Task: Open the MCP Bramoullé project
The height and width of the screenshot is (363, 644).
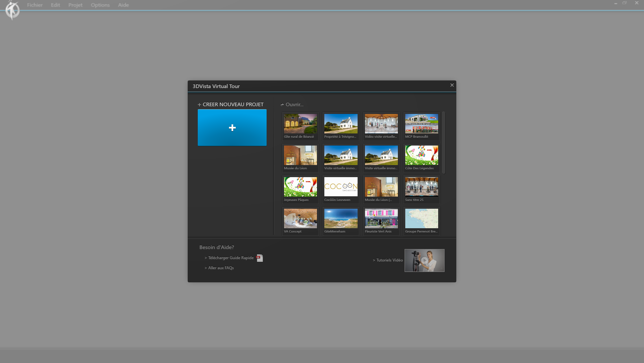Action: coord(422,126)
